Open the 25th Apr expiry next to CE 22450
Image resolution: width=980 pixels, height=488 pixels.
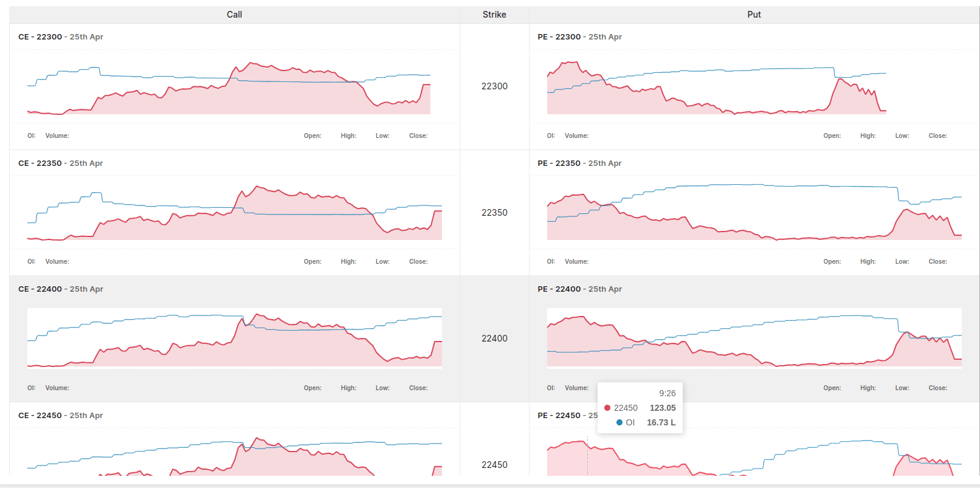pyautogui.click(x=86, y=416)
